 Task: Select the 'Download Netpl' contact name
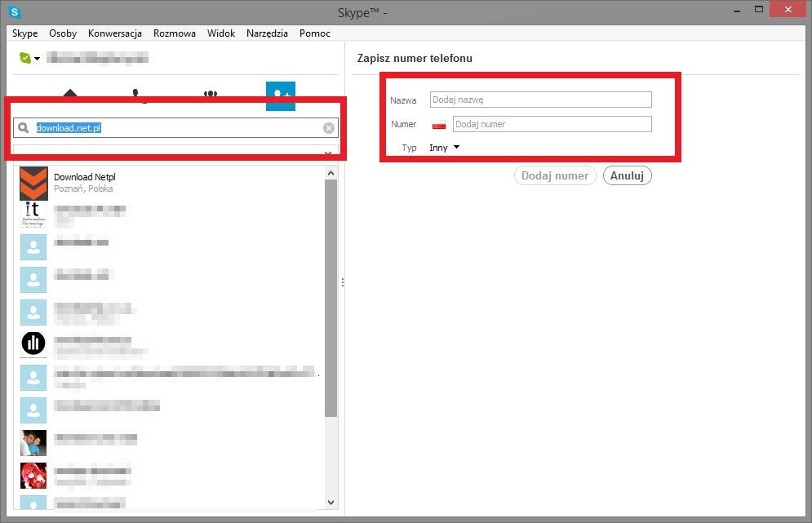85,177
